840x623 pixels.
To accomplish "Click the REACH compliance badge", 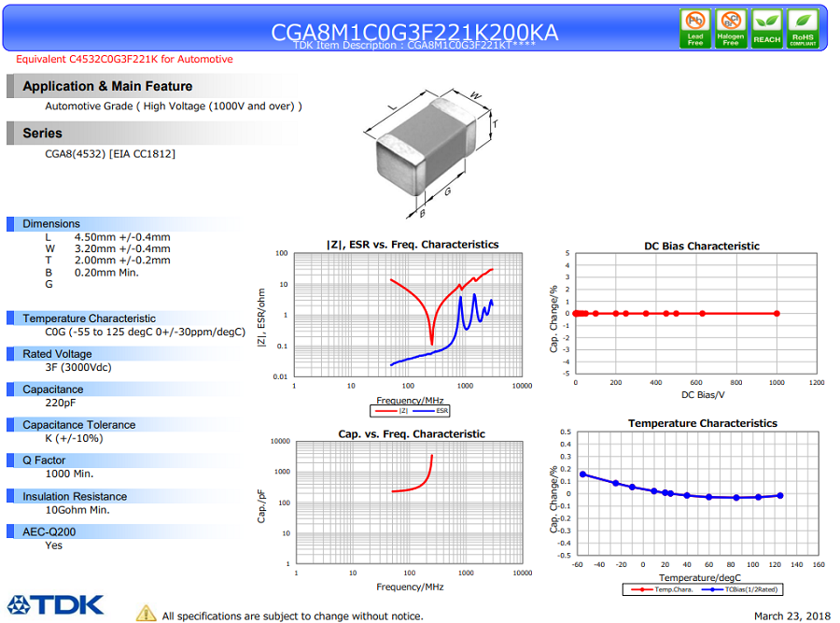I will (x=766, y=28).
